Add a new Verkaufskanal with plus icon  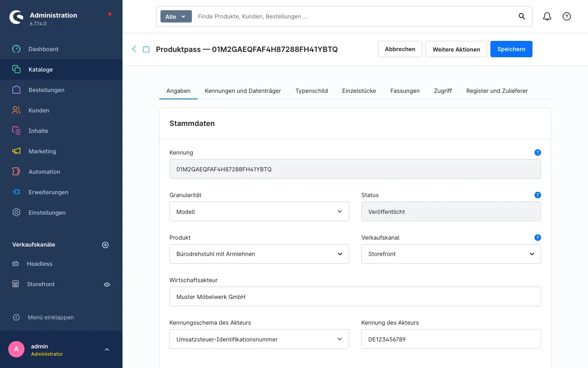pos(105,245)
